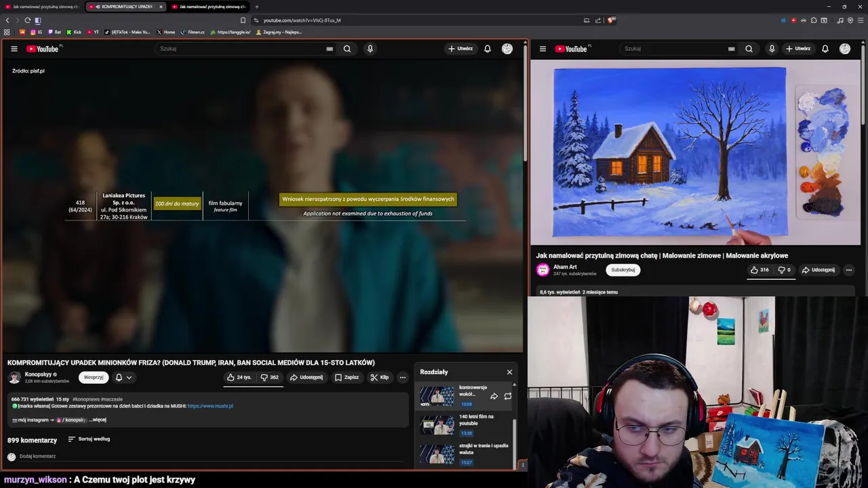Open the Aham Art channel name

(x=565, y=267)
